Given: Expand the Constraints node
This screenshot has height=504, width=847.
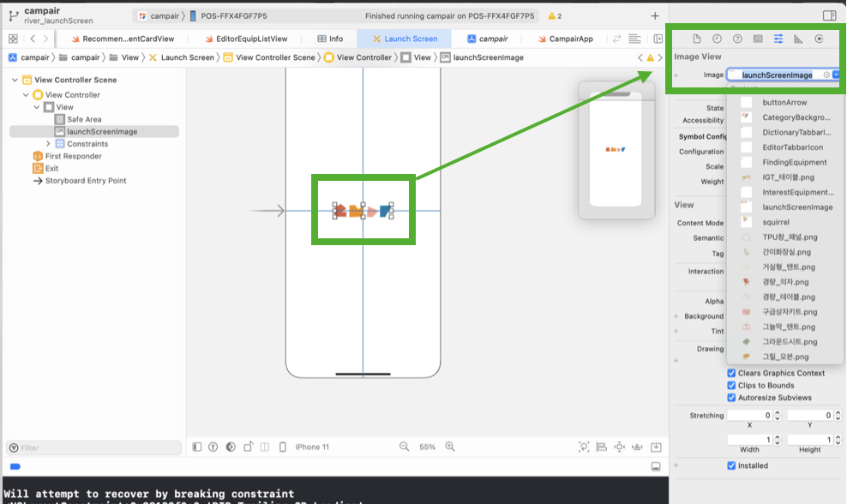Looking at the screenshot, I should [48, 144].
